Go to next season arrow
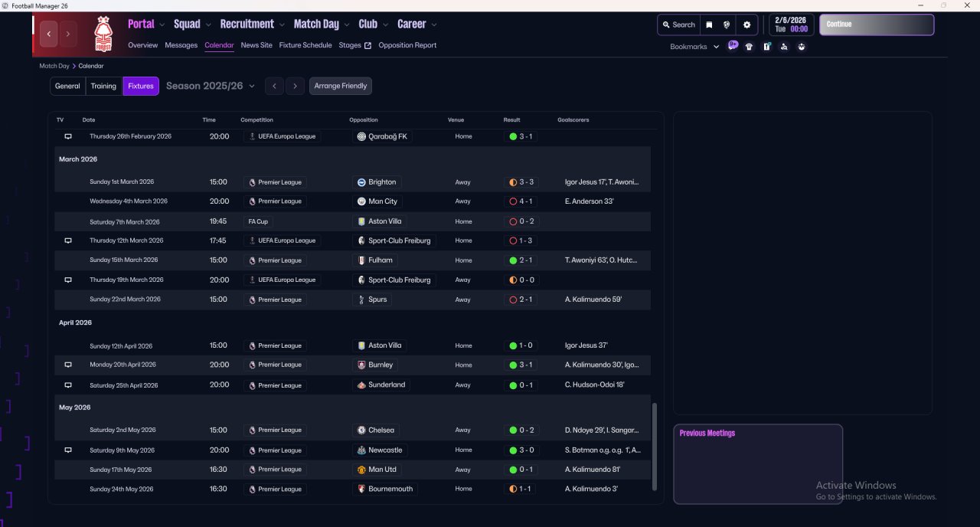Image resolution: width=980 pixels, height=527 pixels. pos(296,86)
